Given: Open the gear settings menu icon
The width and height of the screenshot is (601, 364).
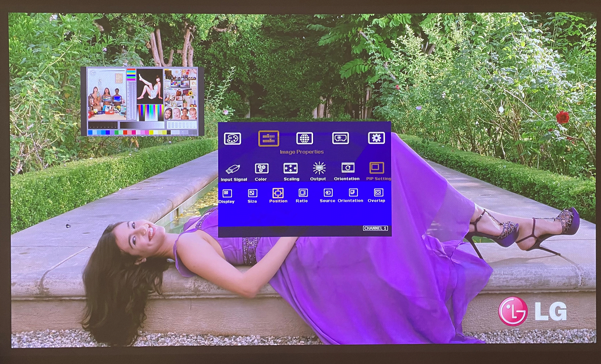Looking at the screenshot, I should (376, 138).
